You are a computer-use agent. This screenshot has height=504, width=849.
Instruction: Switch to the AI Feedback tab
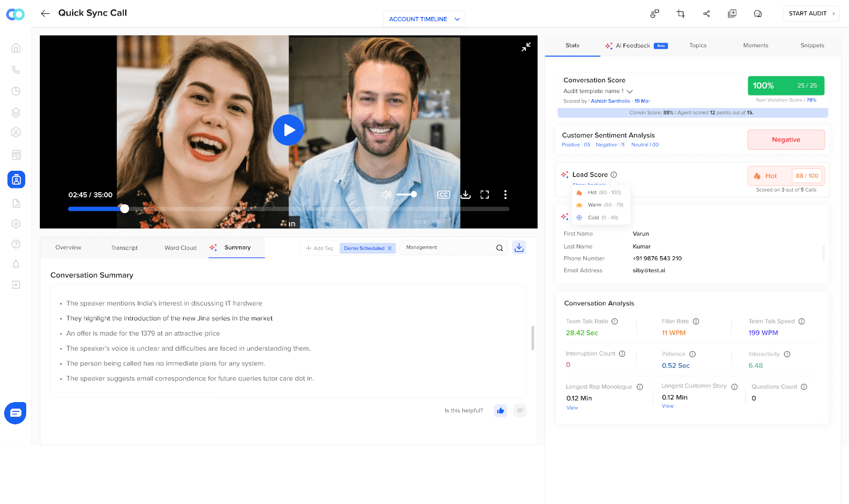[636, 46]
